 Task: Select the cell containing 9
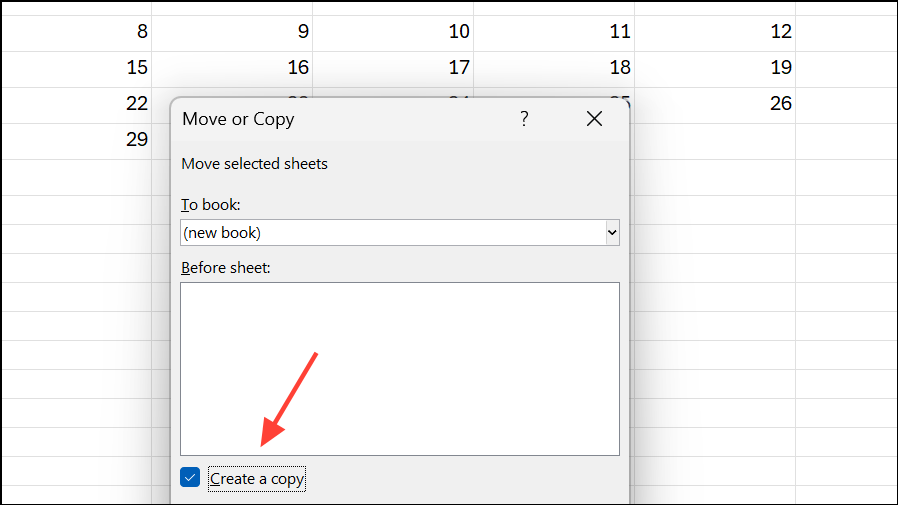pyautogui.click(x=232, y=31)
